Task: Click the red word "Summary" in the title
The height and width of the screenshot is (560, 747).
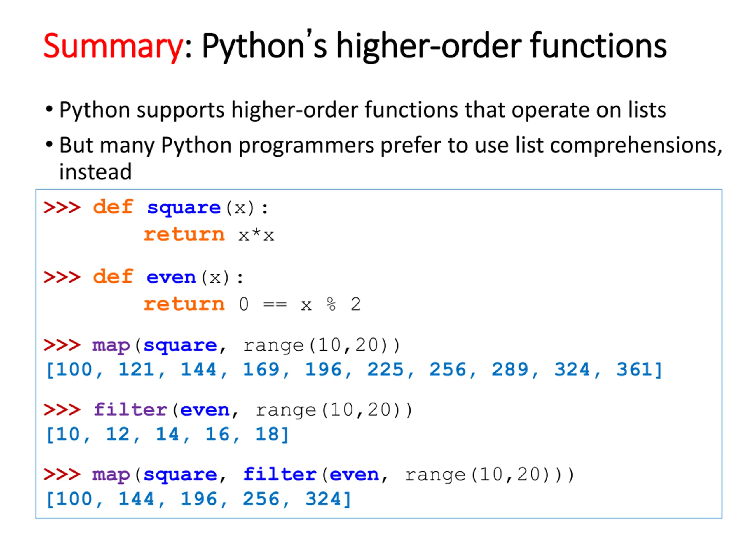Action: tap(114, 47)
